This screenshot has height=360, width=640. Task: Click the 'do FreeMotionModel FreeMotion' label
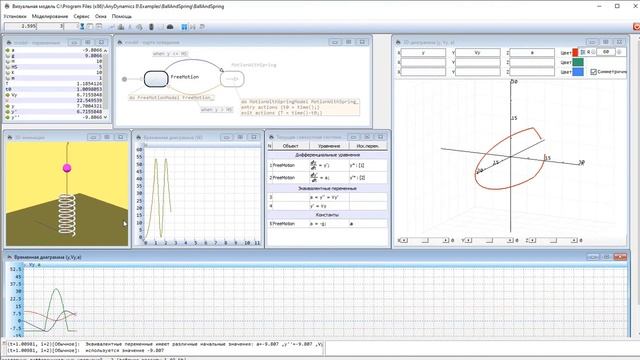171,98
